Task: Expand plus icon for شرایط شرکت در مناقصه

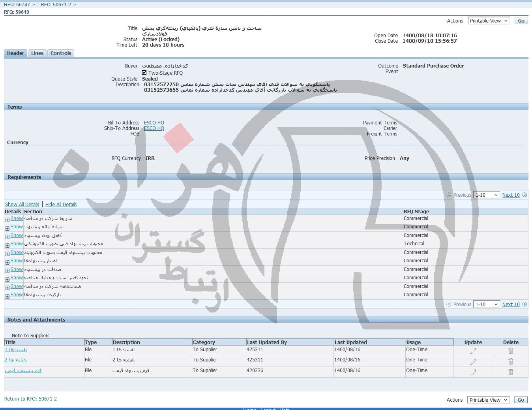Action: (7, 220)
